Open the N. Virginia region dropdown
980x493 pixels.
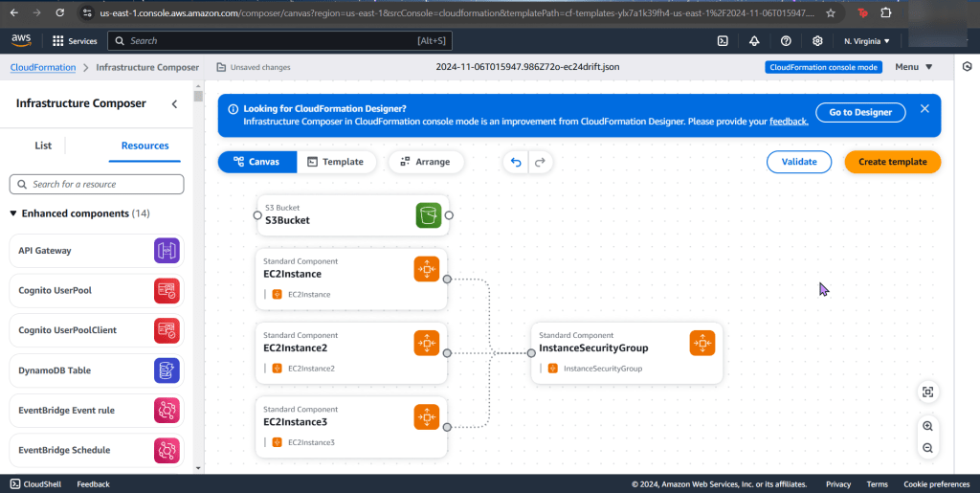click(867, 41)
